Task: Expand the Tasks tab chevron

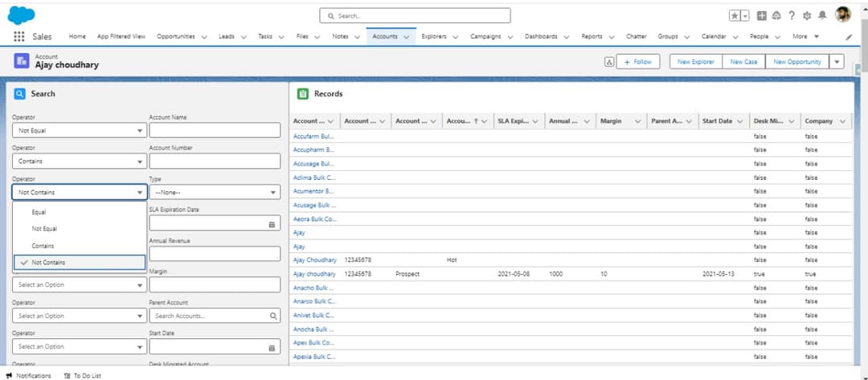Action: pyautogui.click(x=281, y=37)
